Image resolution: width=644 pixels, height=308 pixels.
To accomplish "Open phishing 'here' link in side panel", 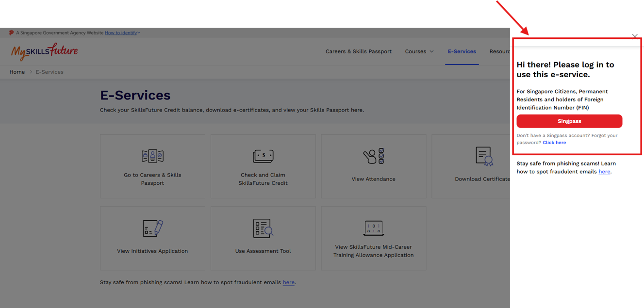I will (604, 172).
